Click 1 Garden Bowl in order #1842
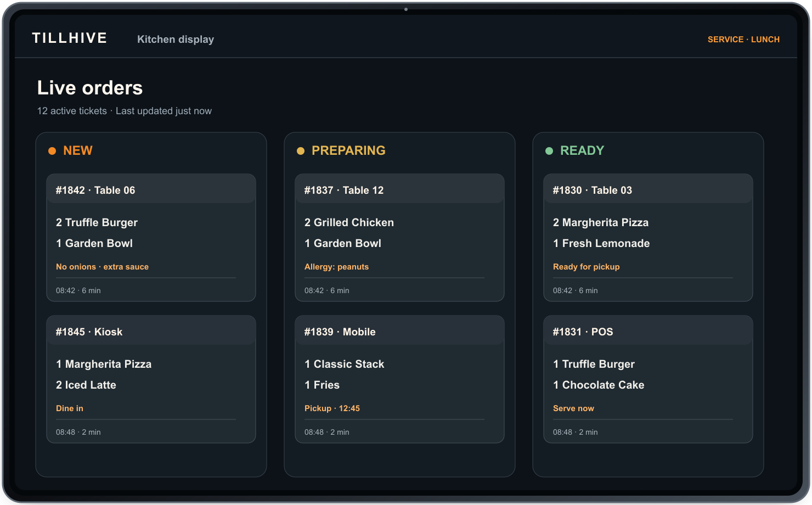This screenshot has height=505, width=812. [94, 243]
